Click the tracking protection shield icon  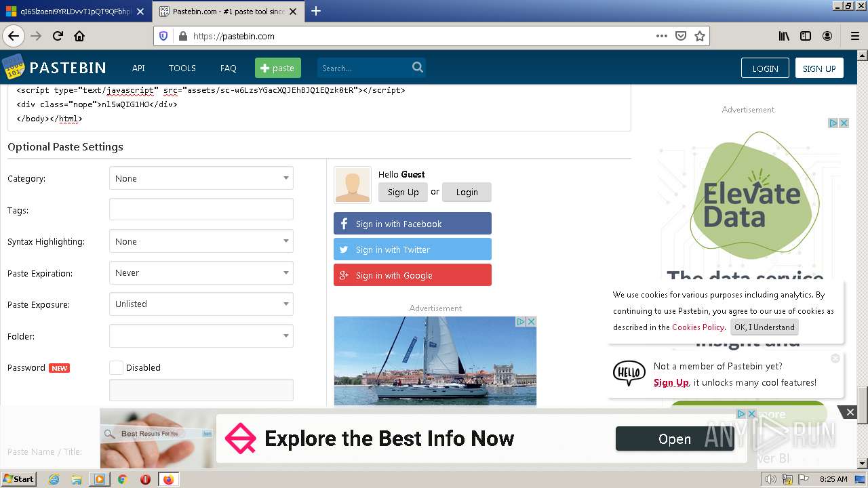(163, 36)
